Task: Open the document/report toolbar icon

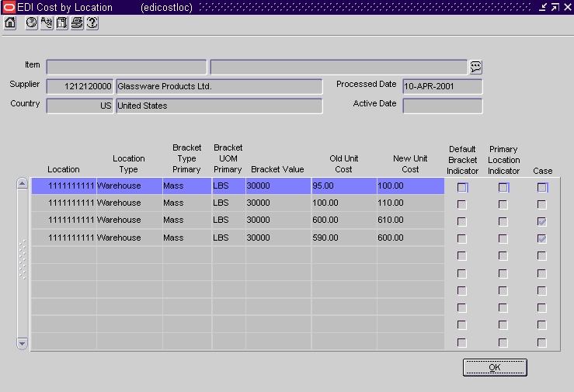Action: click(x=61, y=23)
